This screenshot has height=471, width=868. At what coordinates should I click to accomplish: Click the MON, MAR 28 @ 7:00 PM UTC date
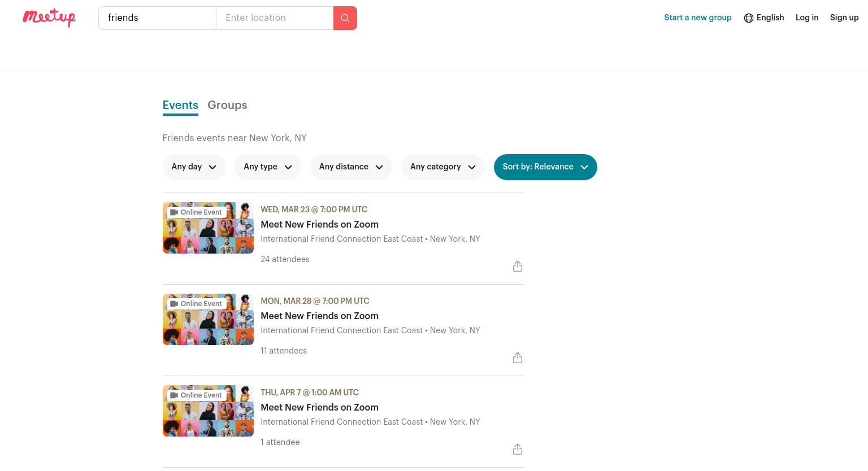tap(315, 301)
